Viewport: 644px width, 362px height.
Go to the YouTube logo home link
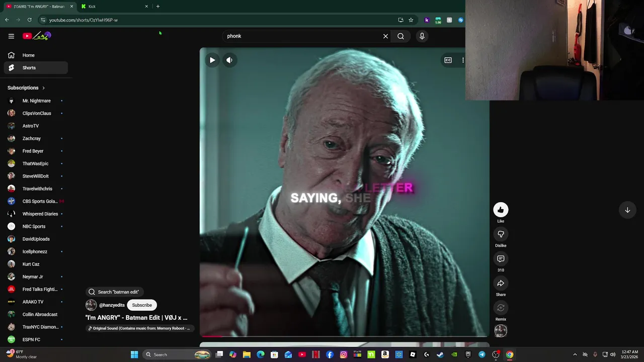click(x=37, y=36)
